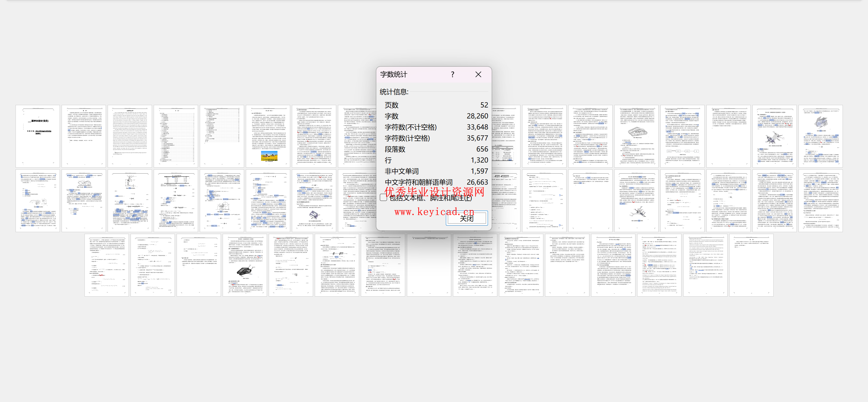
Task: Enable 包括文本框、脚注和尾注 checkbox
Action: [383, 198]
